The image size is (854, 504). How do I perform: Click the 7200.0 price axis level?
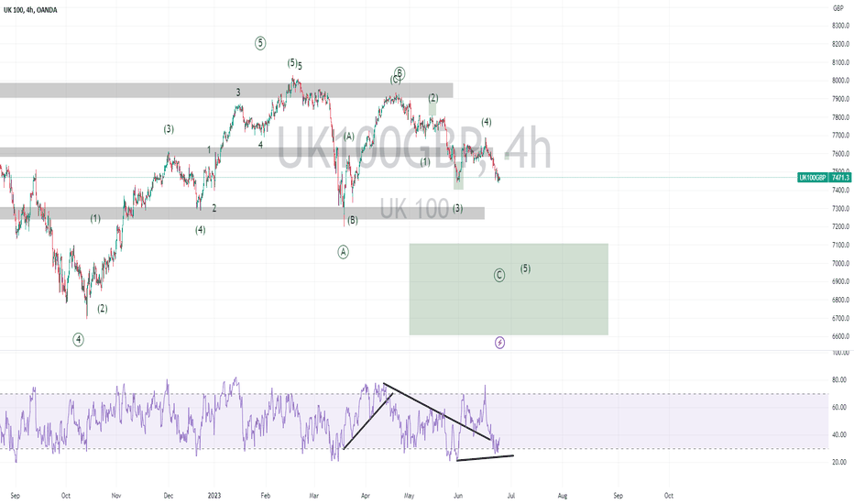[x=840, y=226]
